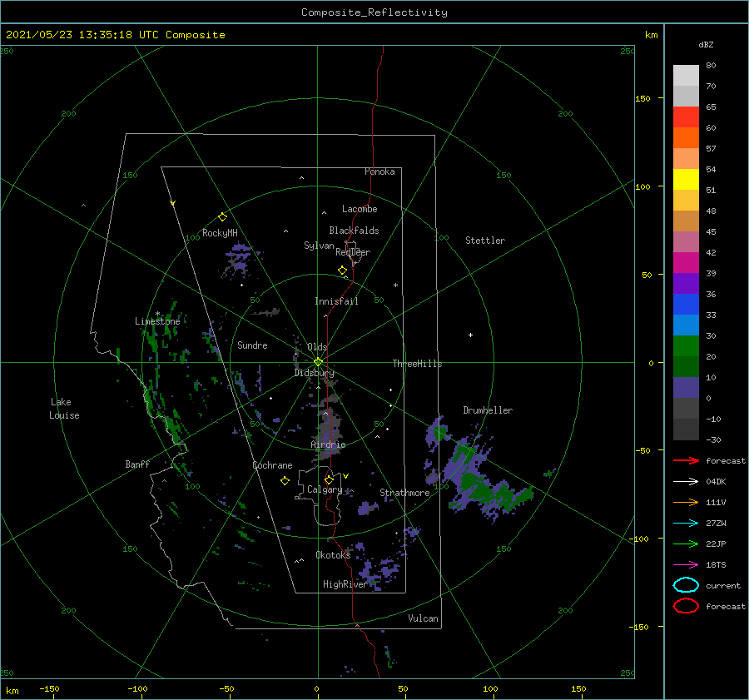Click the Didsbury town label
This screenshot has width=749, height=700.
click(x=315, y=373)
